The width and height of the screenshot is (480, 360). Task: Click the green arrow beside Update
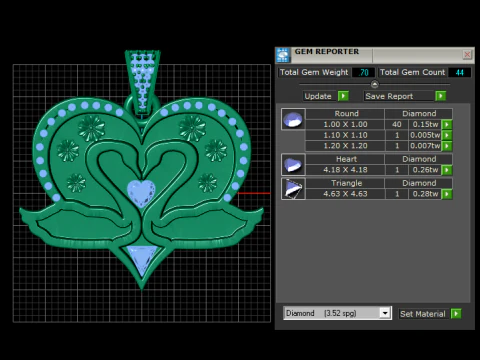(343, 96)
